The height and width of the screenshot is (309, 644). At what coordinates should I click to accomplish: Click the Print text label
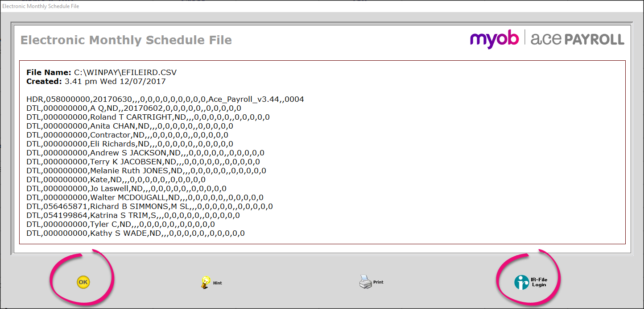pyautogui.click(x=379, y=282)
